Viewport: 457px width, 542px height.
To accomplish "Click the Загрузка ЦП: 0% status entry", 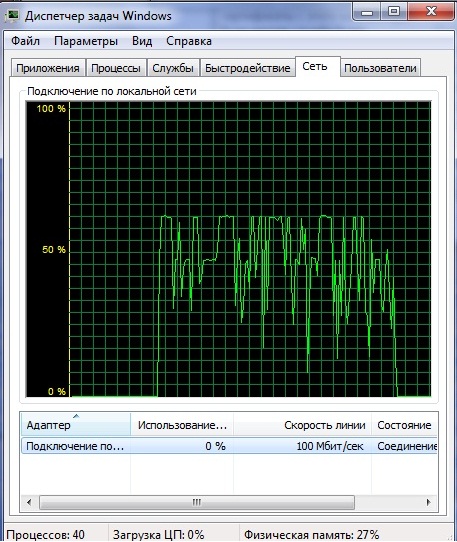I will click(x=159, y=534).
